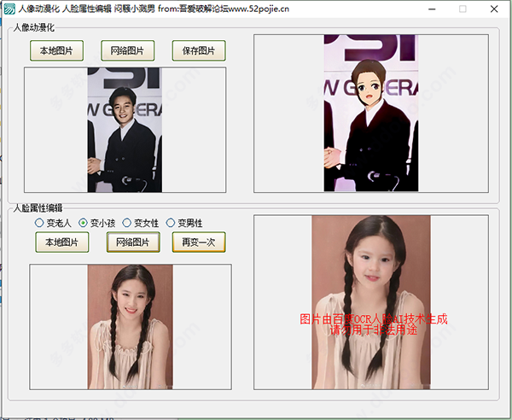Click the red 请勿用于非法用途 text
This screenshot has width=512, height=420.
pyautogui.click(x=374, y=330)
